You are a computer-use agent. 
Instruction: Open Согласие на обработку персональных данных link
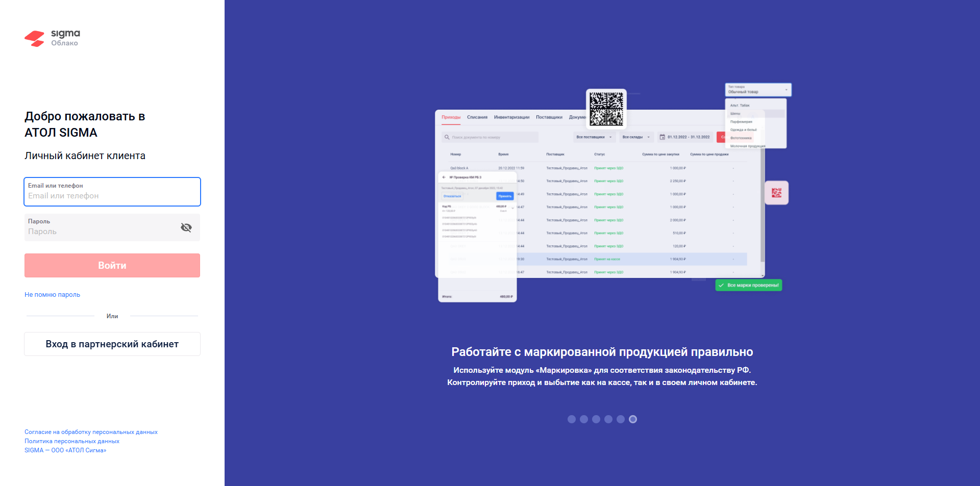(91, 432)
